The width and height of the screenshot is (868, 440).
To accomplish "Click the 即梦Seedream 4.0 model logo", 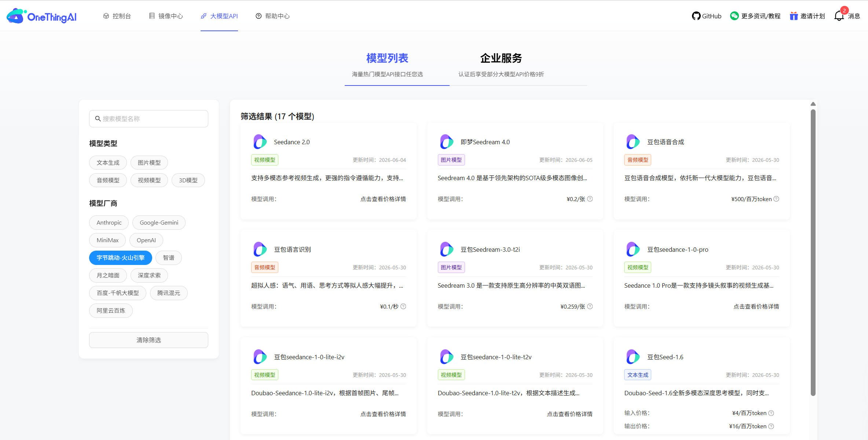I will click(447, 142).
